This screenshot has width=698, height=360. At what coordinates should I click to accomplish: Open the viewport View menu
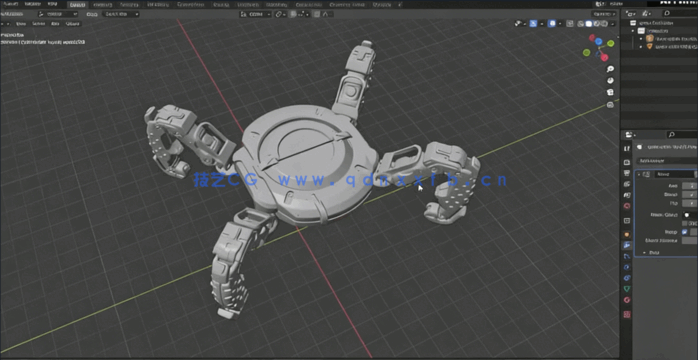pos(21,24)
